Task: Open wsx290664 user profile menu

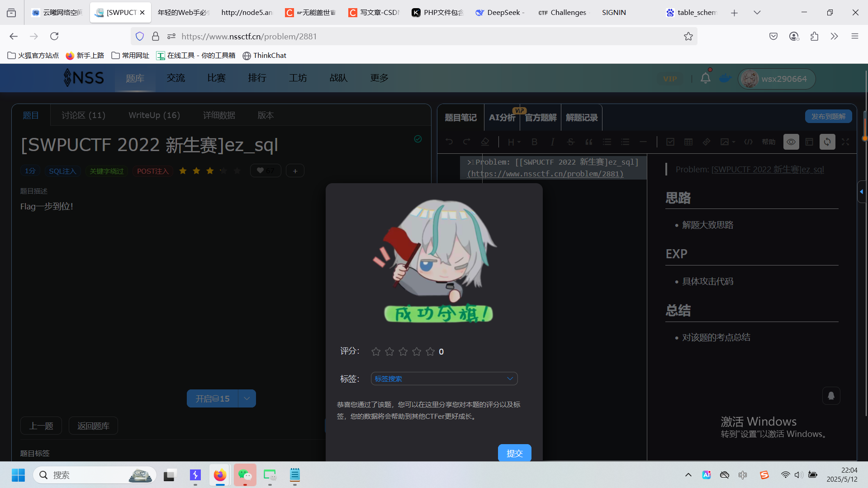Action: point(776,79)
